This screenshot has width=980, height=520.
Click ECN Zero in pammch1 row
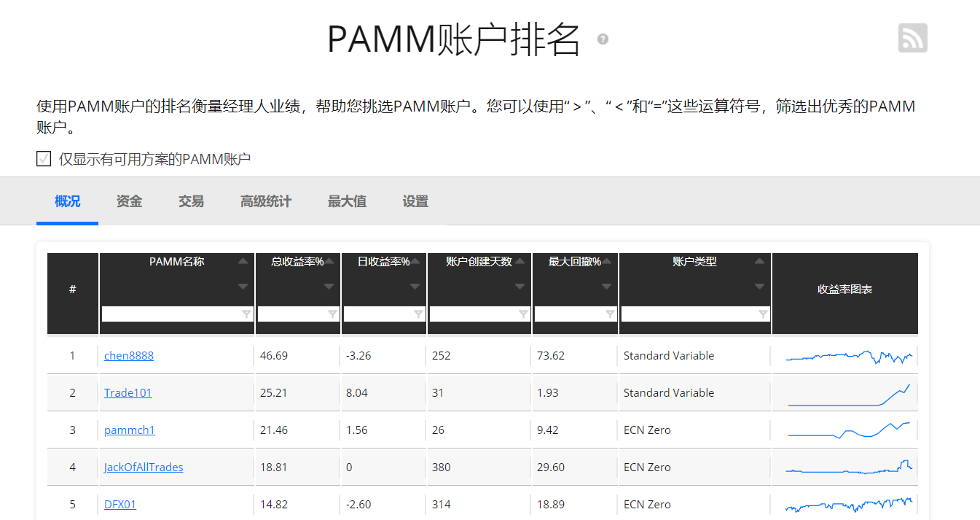[647, 430]
